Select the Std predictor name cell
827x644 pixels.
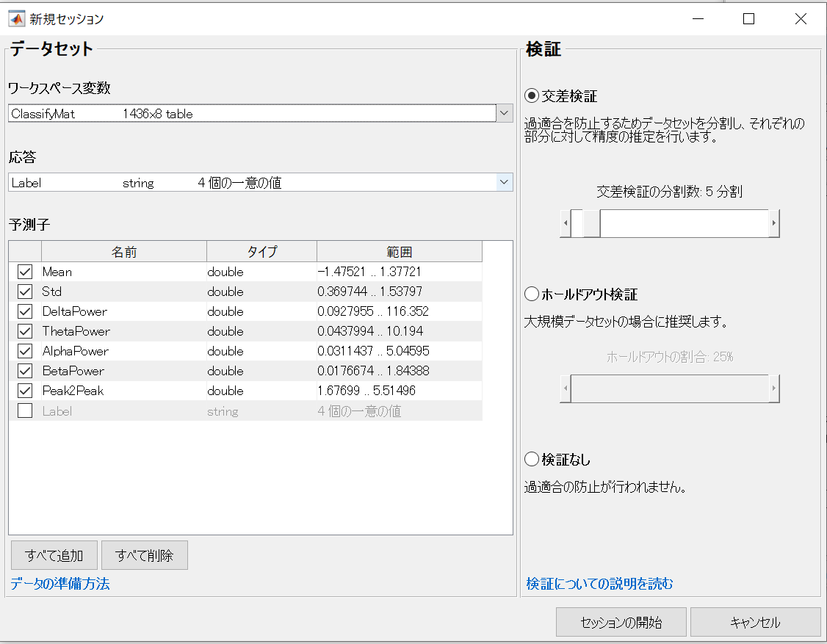(x=124, y=291)
